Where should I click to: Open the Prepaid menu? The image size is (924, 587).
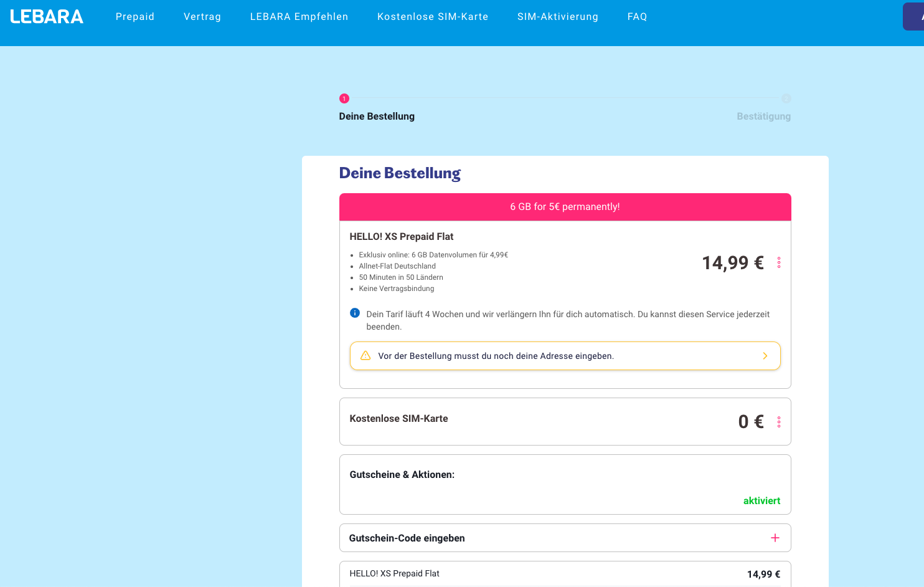135,17
